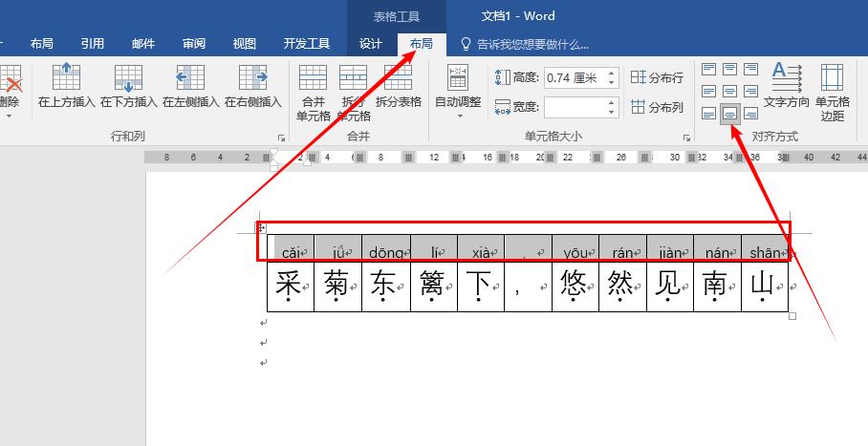
Task: Click the character cell 菊
Action: tap(337, 287)
